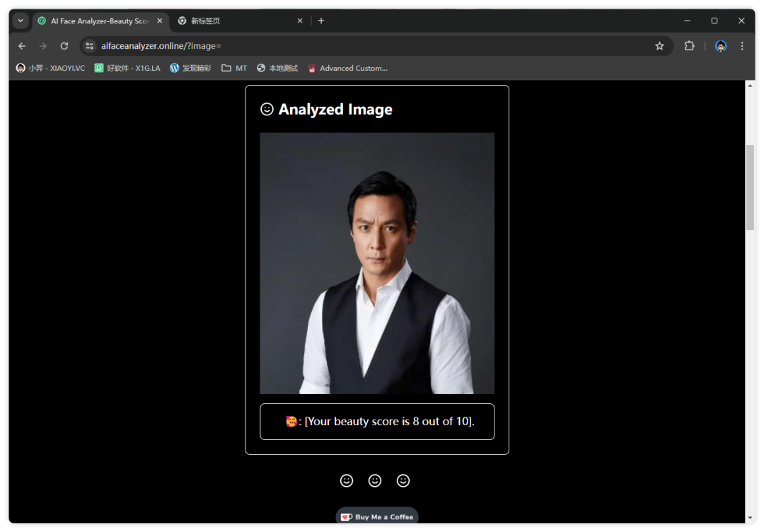Maximize the Chrome window
Image resolution: width=764 pixels, height=532 pixels.
click(714, 21)
